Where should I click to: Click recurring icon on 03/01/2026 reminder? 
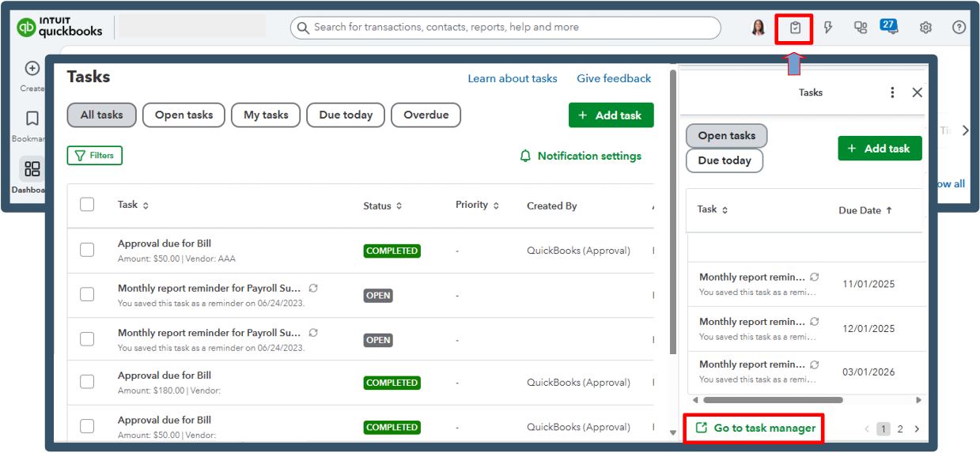[815, 364]
